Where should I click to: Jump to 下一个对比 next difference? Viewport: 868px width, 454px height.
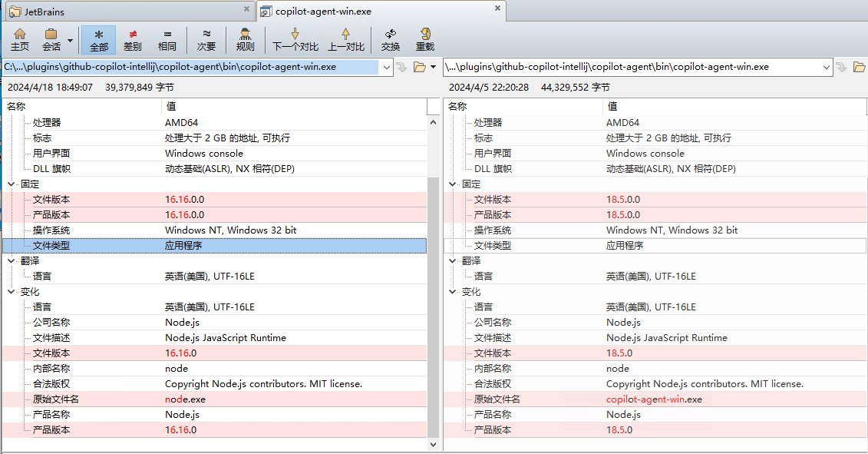[x=295, y=40]
